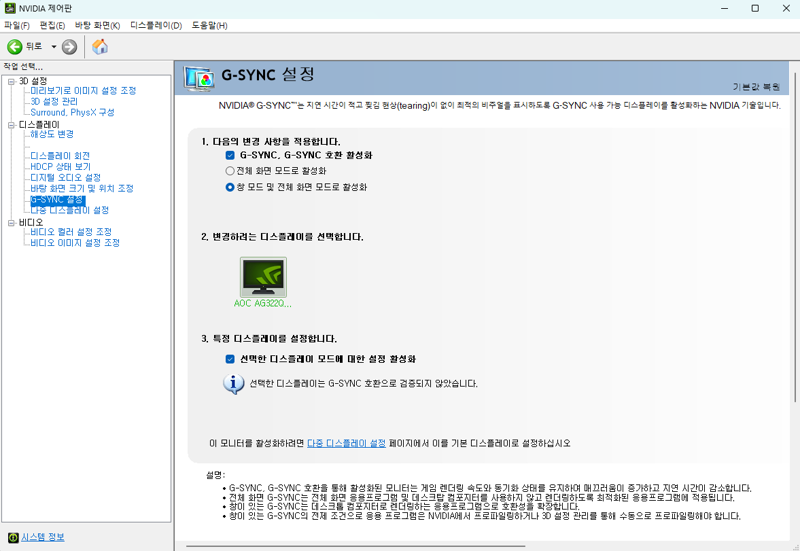Open the 디스플레이(D) menu
800x551 pixels.
(x=156, y=26)
